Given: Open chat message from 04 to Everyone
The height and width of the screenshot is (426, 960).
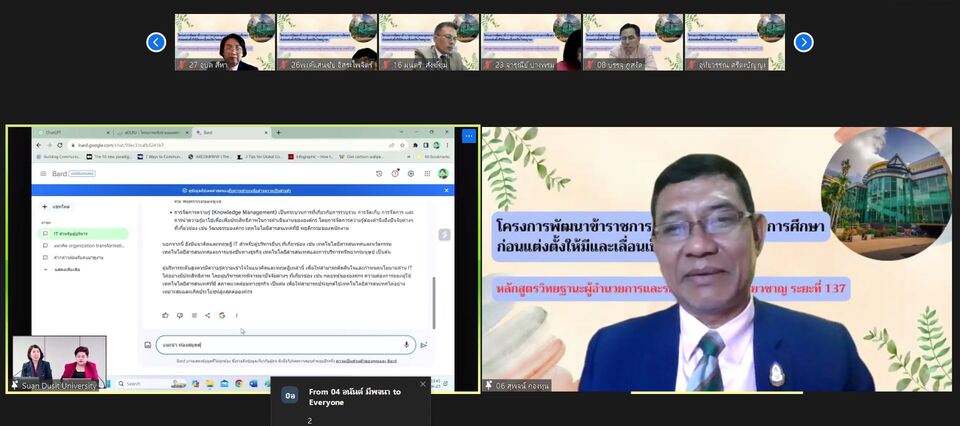Looking at the screenshot, I should 350,396.
